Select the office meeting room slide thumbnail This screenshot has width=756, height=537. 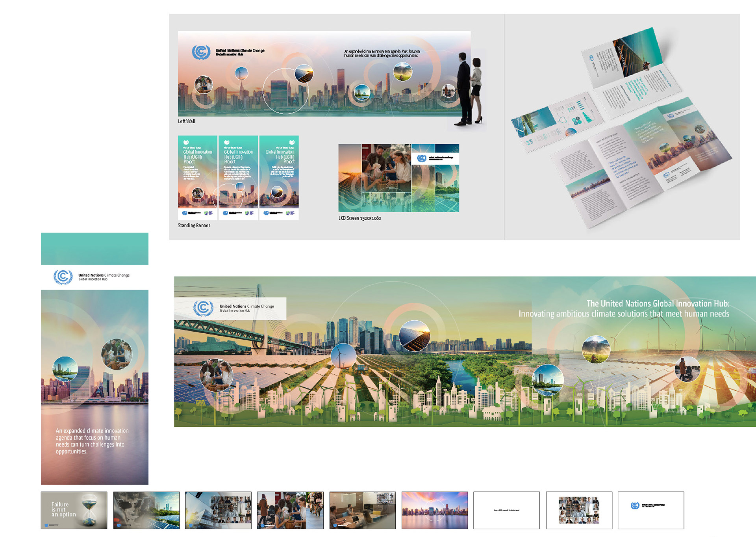click(362, 510)
